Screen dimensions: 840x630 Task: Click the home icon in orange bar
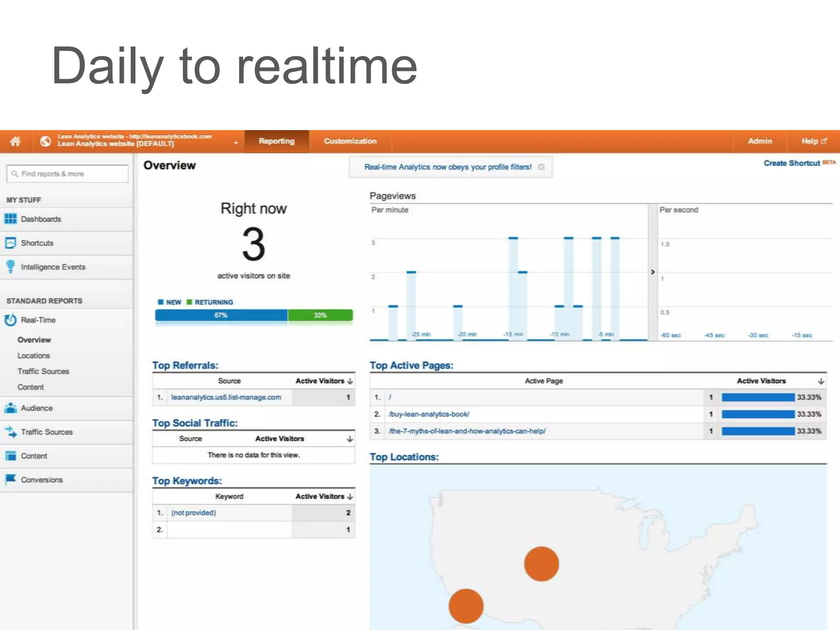15,142
